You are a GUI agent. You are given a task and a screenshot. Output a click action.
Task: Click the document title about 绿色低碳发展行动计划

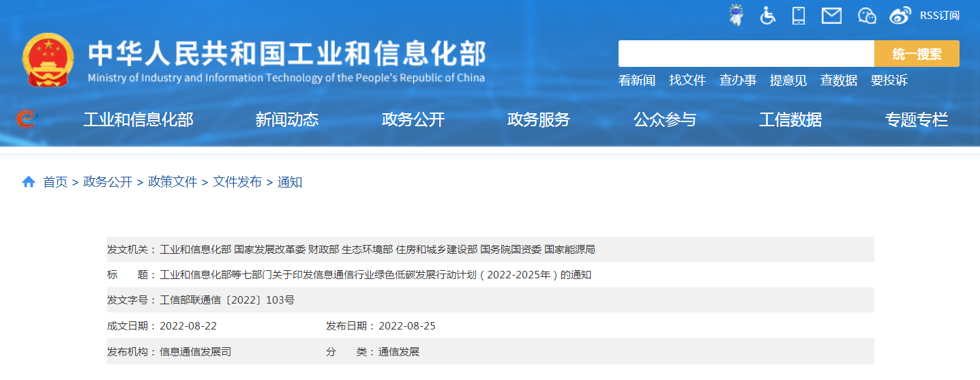click(x=375, y=275)
